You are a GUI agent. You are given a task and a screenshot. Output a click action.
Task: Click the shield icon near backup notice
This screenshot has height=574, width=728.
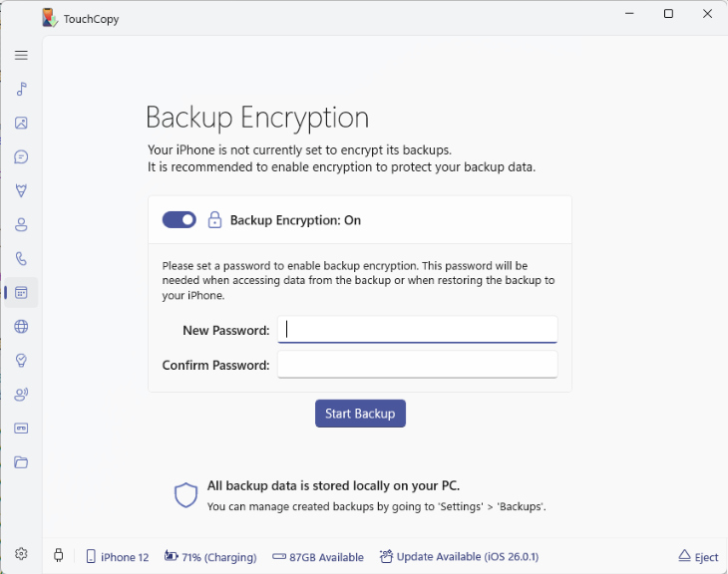point(186,495)
